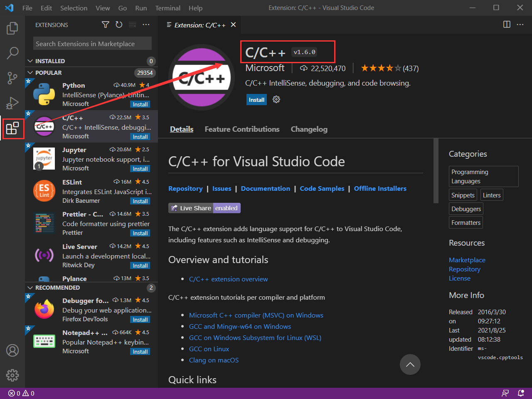Open the Code Samples link
Image resolution: width=532 pixels, height=399 pixels.
click(322, 188)
